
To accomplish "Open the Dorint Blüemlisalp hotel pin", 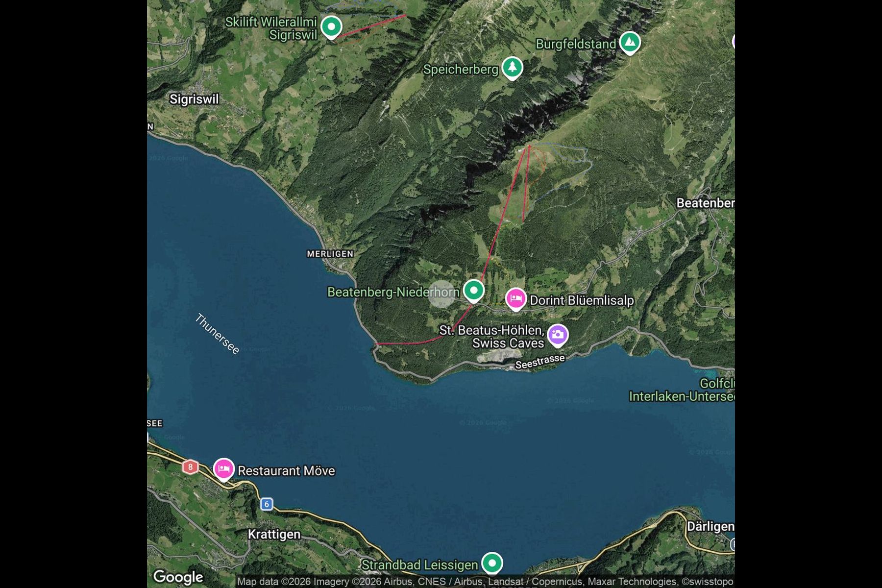I will coord(516,299).
